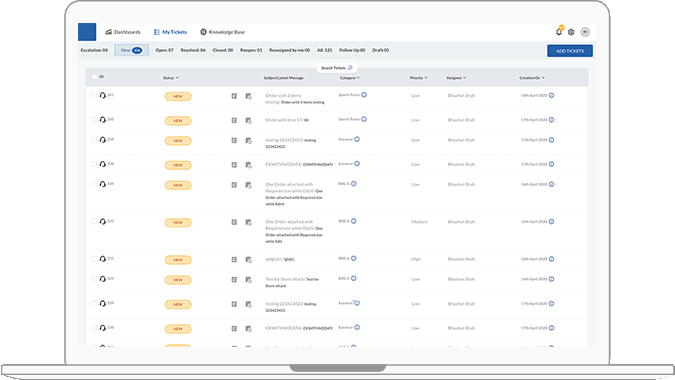Click headset icon of ticket 345
675x380 pixels.
point(102,95)
